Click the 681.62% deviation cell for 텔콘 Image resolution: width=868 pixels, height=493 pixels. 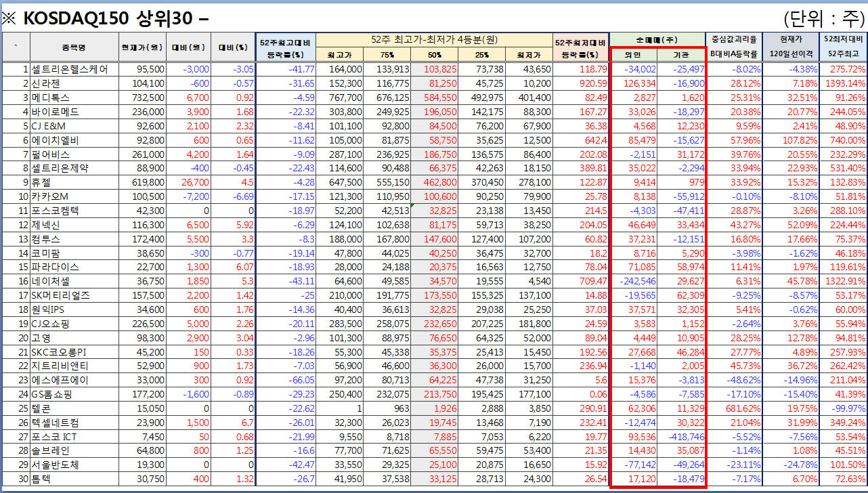[x=735, y=408]
